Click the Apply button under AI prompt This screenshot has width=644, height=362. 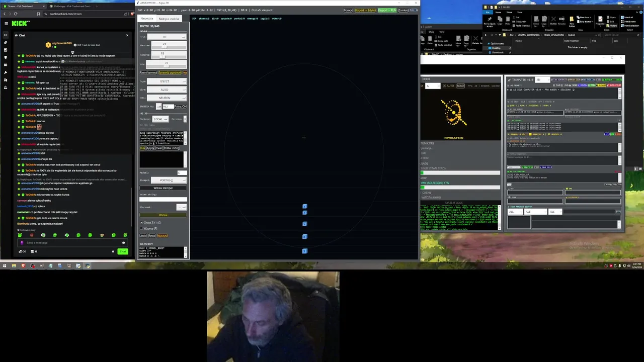click(x=150, y=148)
